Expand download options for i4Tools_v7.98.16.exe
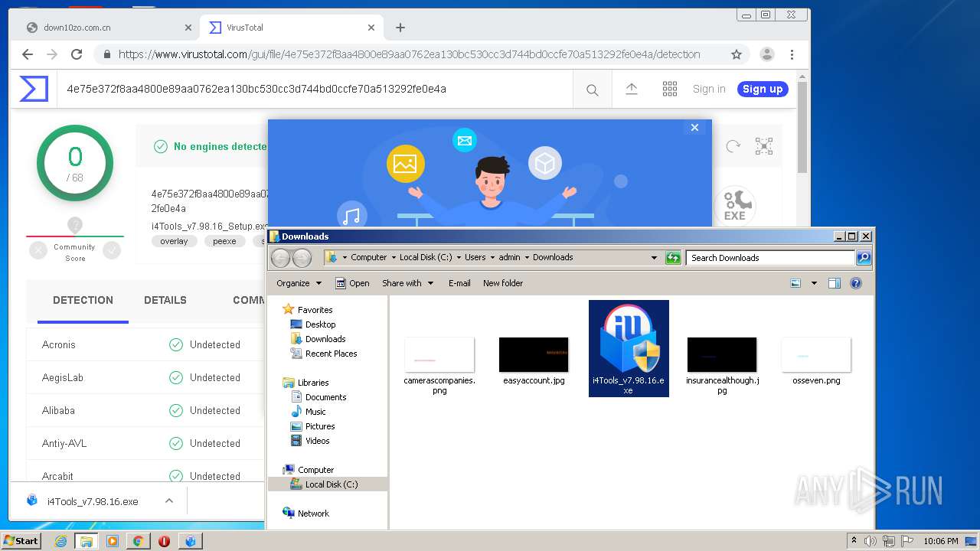The image size is (980, 551). tap(169, 501)
